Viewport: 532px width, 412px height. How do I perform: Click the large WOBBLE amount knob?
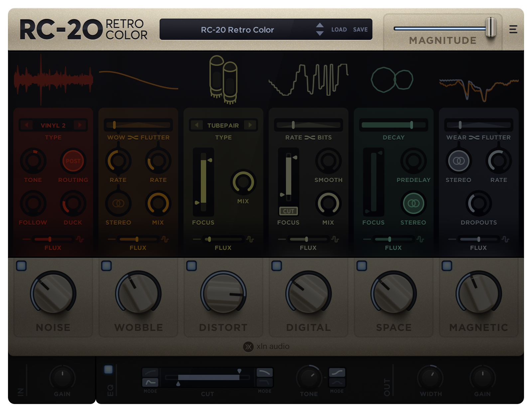[x=138, y=293]
